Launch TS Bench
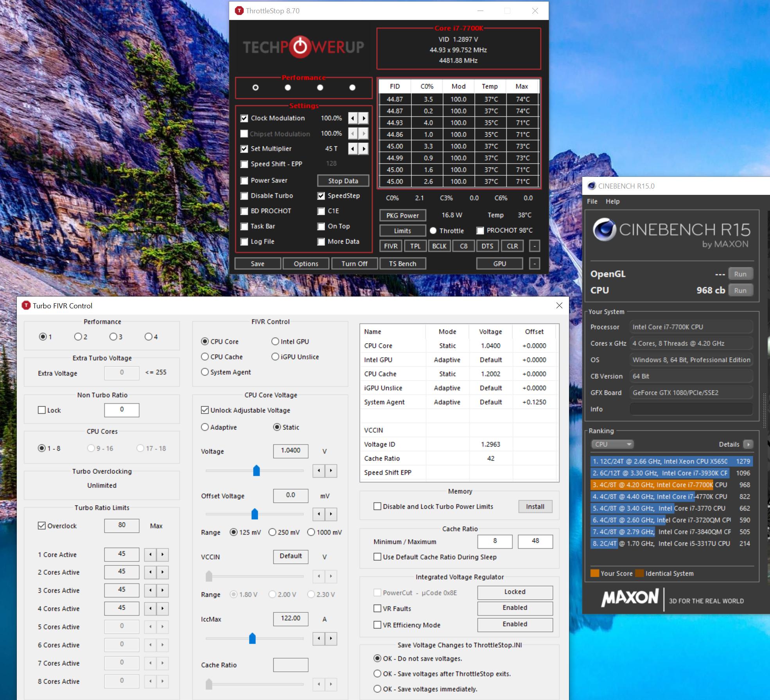Screen dimensions: 770x700 tap(402, 264)
